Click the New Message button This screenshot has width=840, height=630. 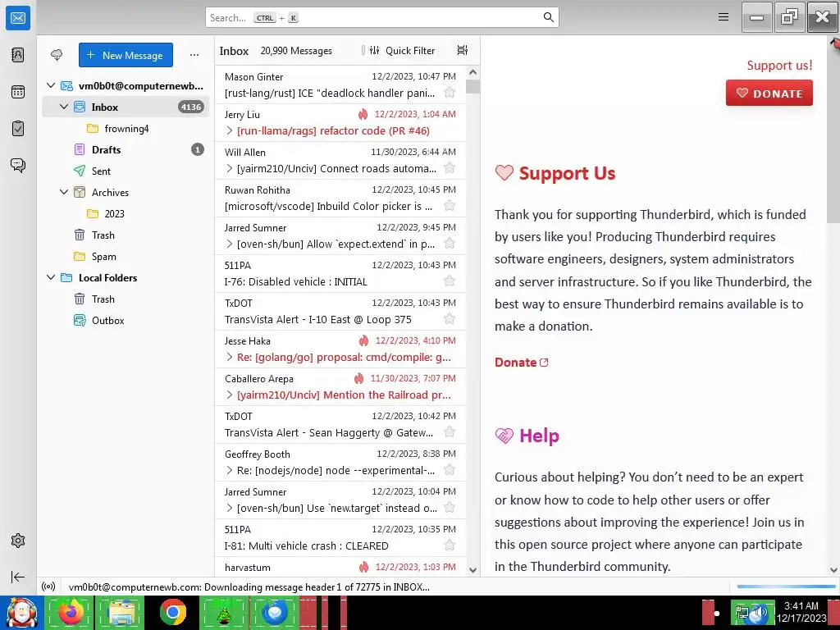pos(126,55)
